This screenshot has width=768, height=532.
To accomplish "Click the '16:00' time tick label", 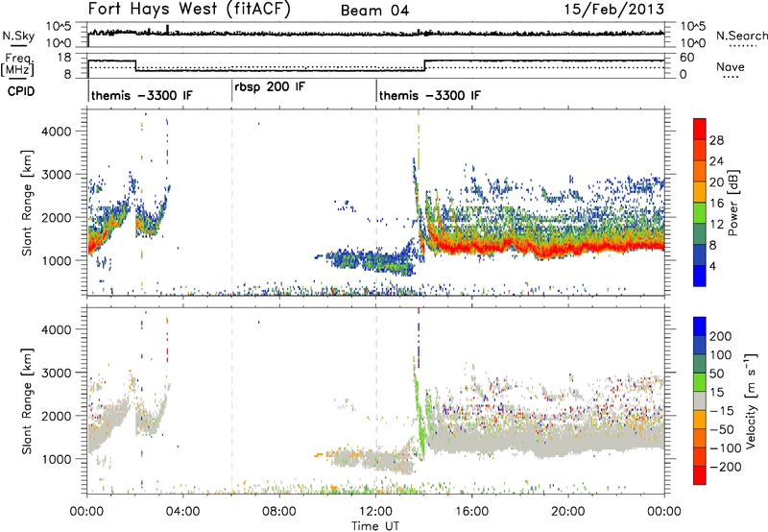I will [471, 512].
